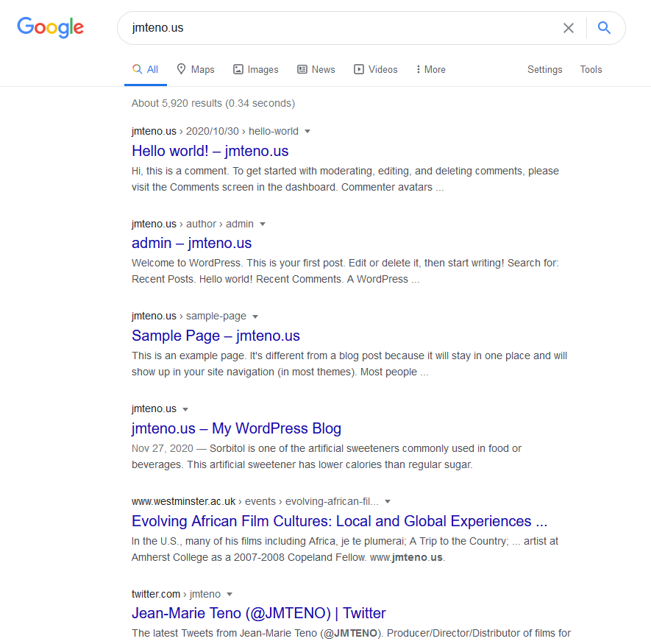Click the Maps pin icon
This screenshot has width=651, height=644.
[181, 69]
